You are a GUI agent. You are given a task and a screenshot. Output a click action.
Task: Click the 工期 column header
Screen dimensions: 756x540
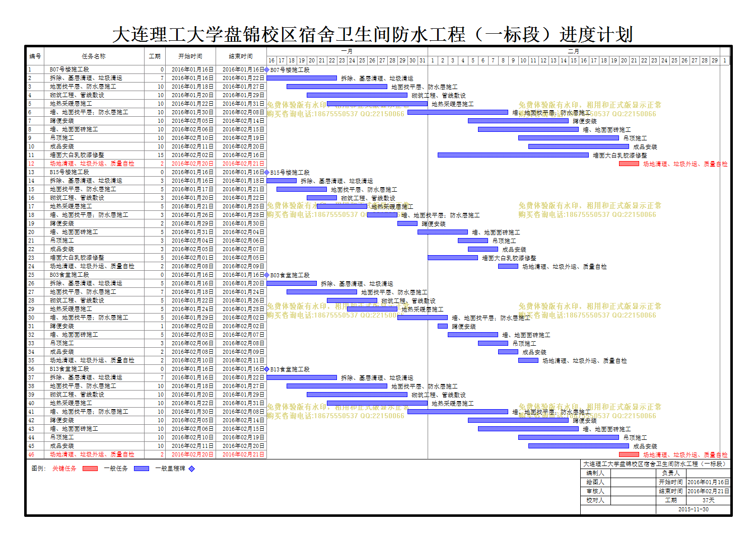155,56
